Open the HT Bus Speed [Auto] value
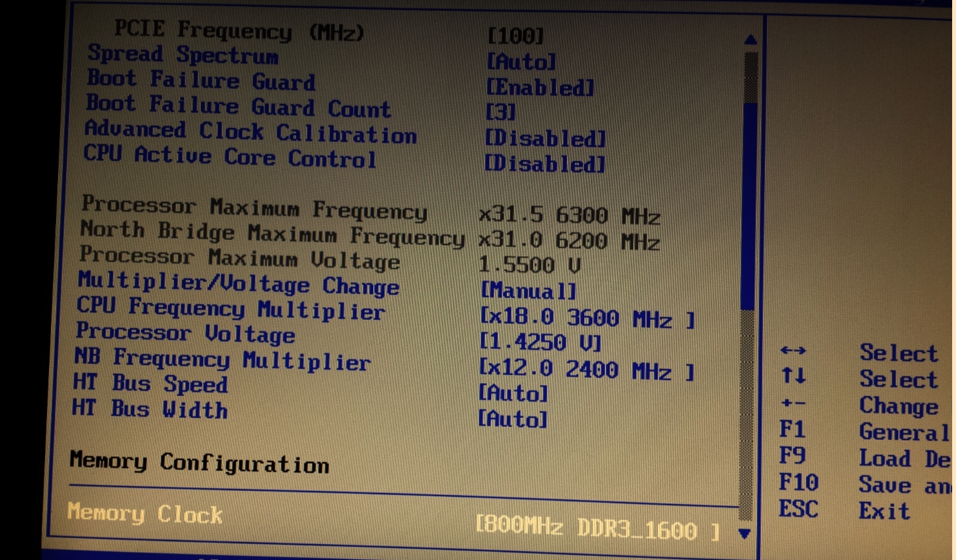Viewport: 956px width, 560px height. [x=513, y=393]
